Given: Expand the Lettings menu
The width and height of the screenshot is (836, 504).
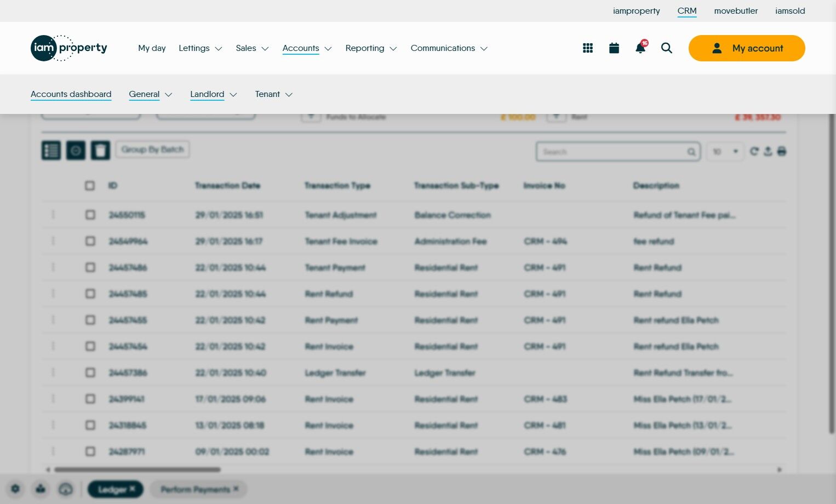Looking at the screenshot, I should [201, 48].
